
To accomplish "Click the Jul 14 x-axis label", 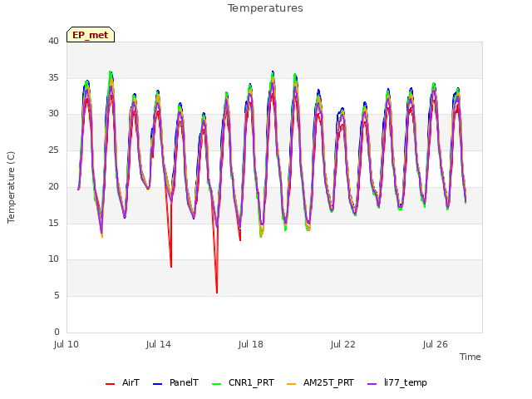I will point(159,344).
